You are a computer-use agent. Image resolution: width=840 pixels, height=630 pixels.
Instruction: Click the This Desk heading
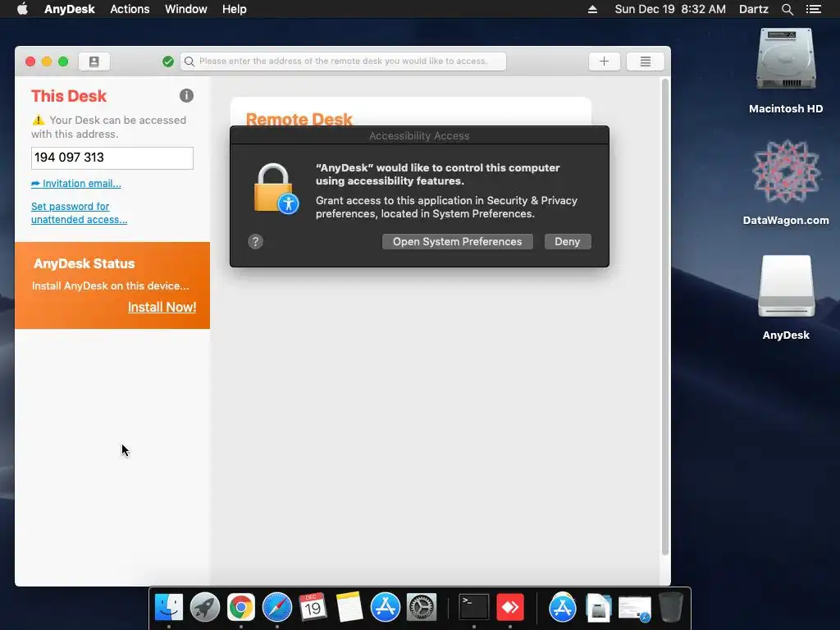click(69, 96)
